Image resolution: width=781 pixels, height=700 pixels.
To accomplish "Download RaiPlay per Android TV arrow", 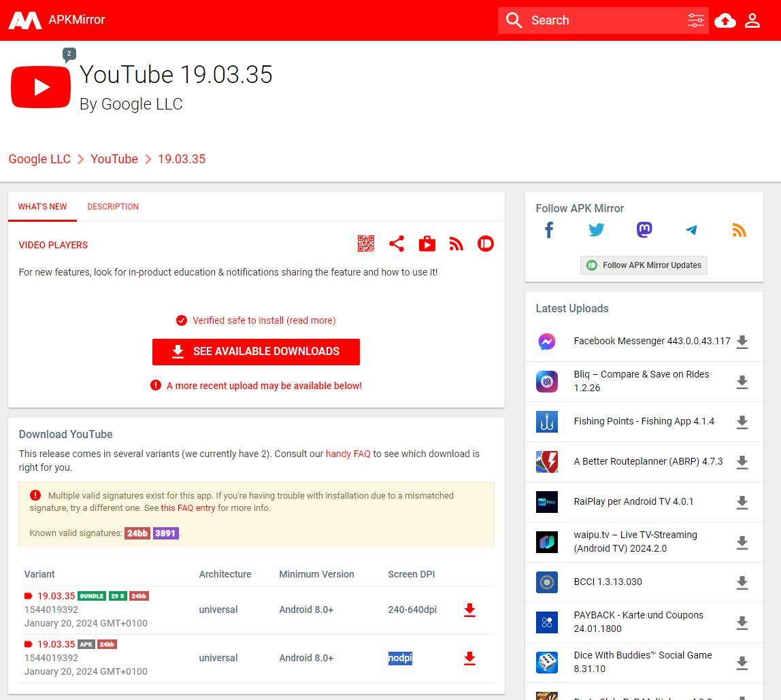I will (x=742, y=502).
